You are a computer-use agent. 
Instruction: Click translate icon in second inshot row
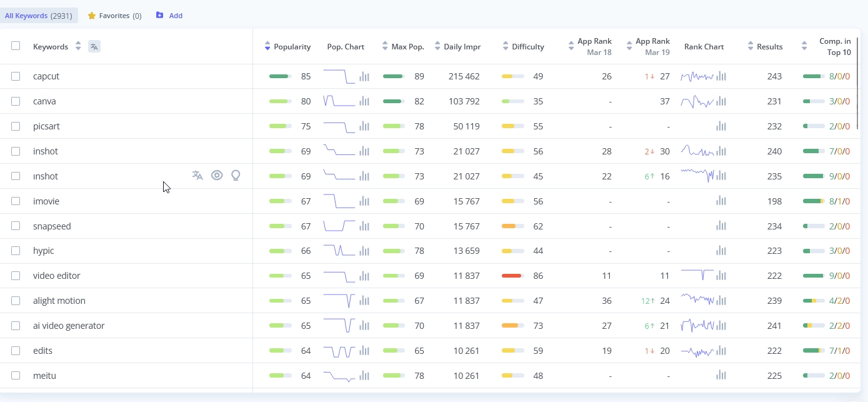point(197,176)
